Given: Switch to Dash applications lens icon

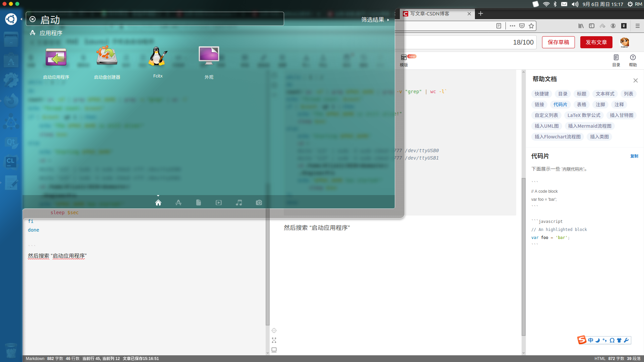Looking at the screenshot, I should pos(178,202).
